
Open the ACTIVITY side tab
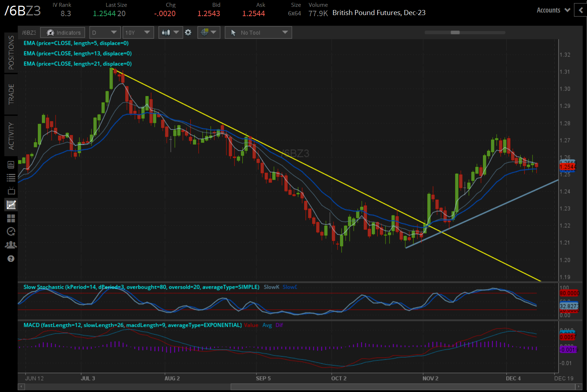pos(11,136)
